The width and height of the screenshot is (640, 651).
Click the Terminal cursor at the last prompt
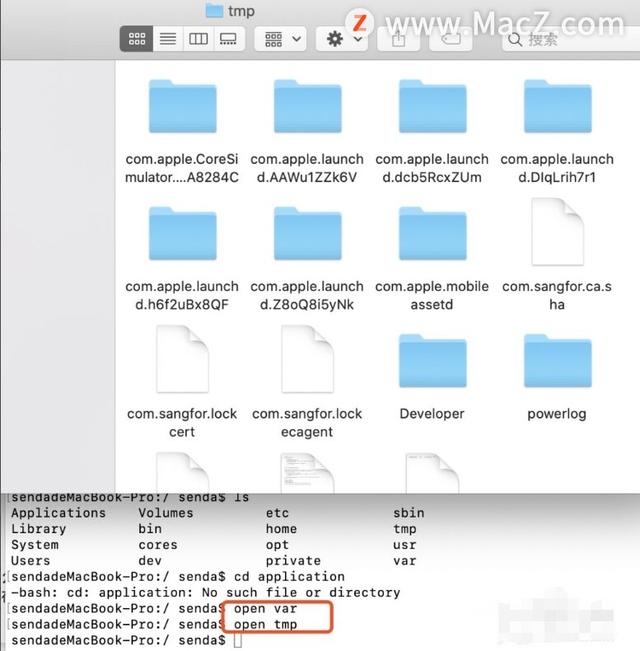(x=237, y=641)
